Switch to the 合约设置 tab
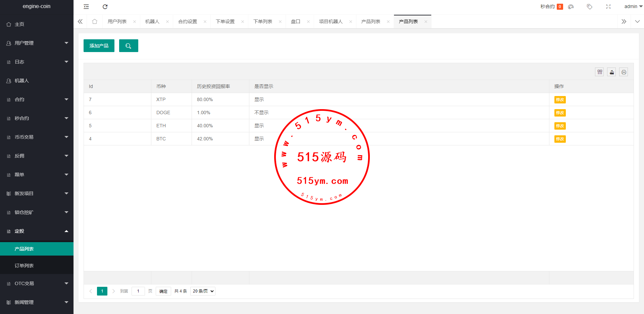This screenshot has height=314, width=644. [x=188, y=21]
